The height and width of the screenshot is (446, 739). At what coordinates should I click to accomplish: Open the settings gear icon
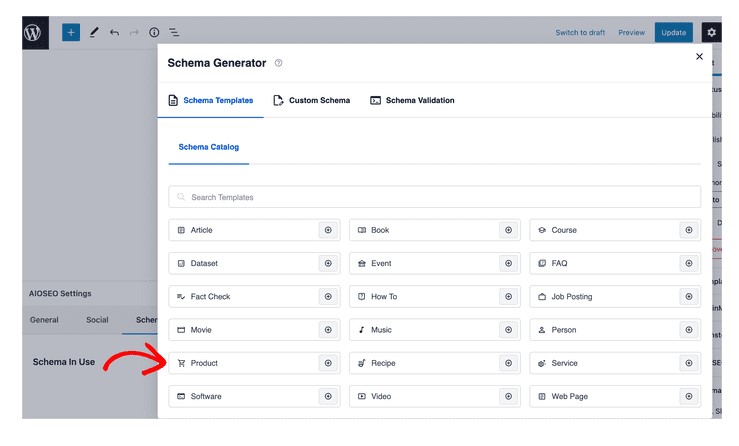pos(711,33)
